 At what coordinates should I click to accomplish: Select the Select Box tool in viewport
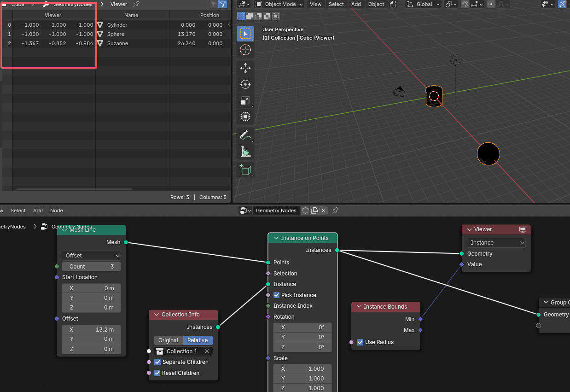245,34
